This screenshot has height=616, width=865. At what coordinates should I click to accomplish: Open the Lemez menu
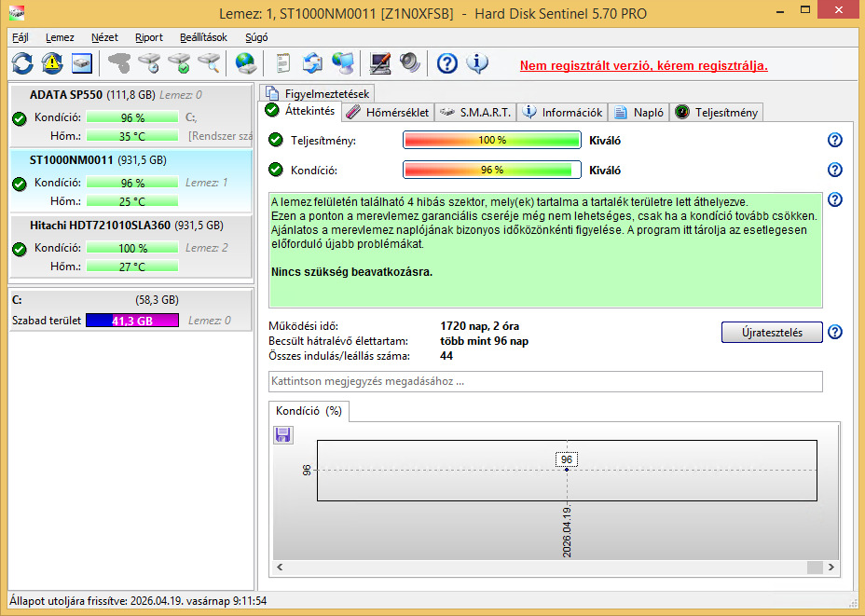point(60,37)
